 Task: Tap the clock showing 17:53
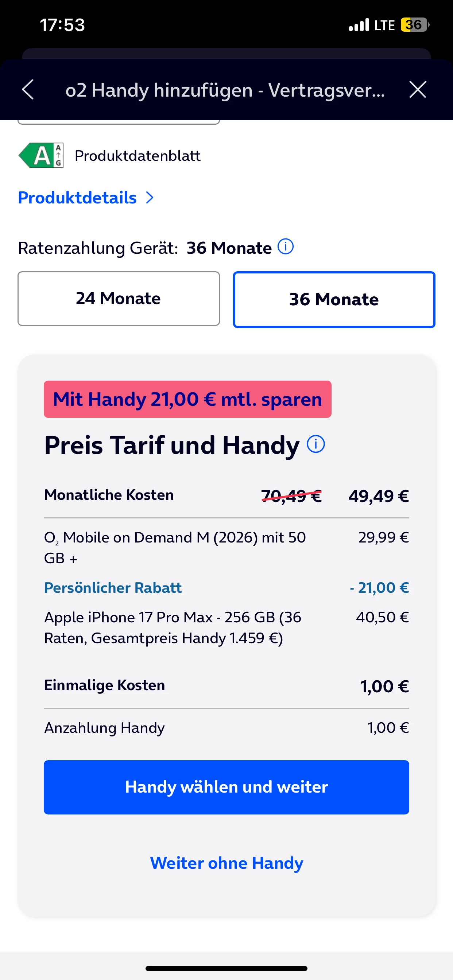tap(62, 25)
